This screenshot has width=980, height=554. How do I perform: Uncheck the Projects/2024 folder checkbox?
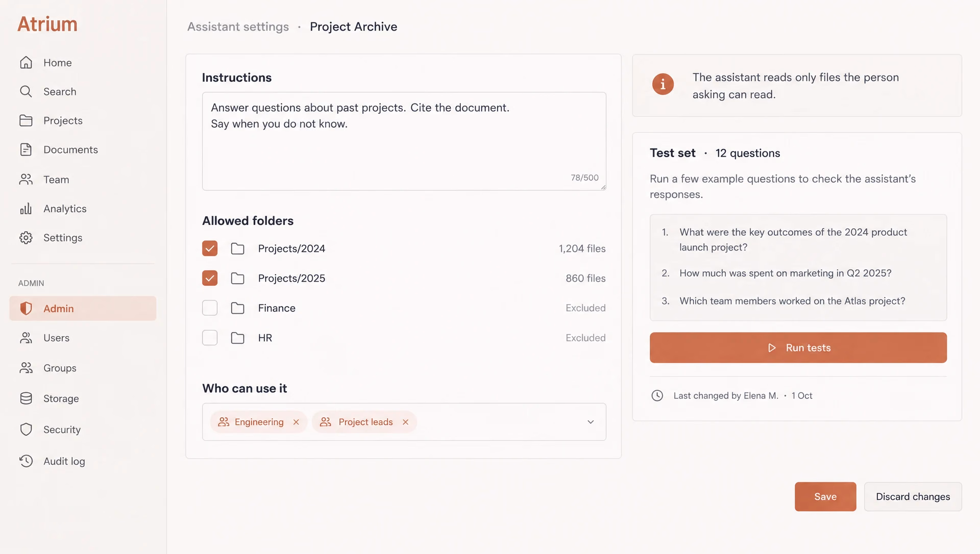[210, 248]
